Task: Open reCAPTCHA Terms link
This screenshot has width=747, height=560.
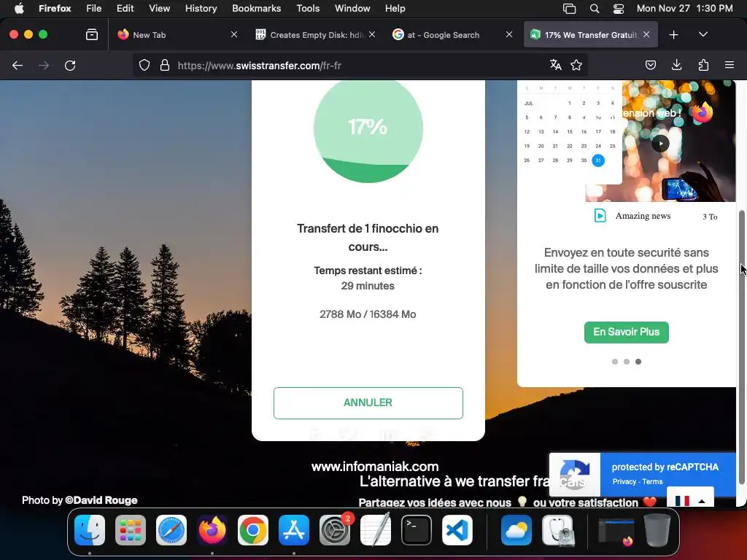Action: [x=652, y=481]
